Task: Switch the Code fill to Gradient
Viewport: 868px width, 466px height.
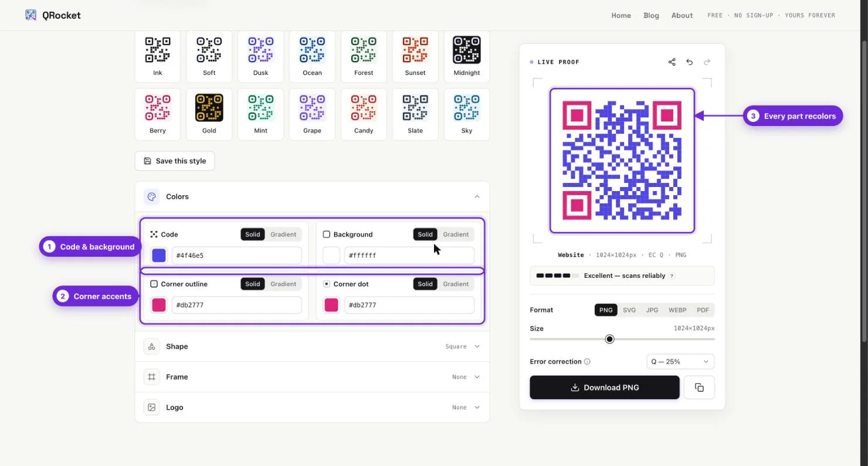Action: pos(283,234)
